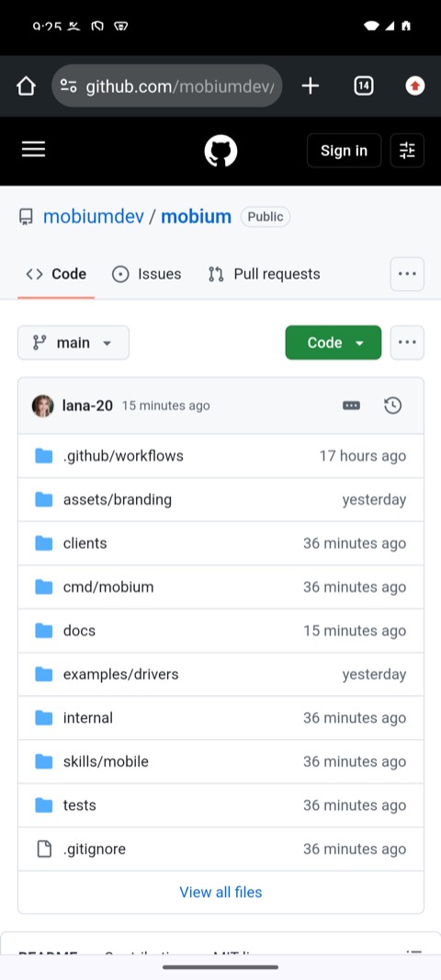Expand the main branch dropdown
The image size is (441, 980).
[x=73, y=343]
